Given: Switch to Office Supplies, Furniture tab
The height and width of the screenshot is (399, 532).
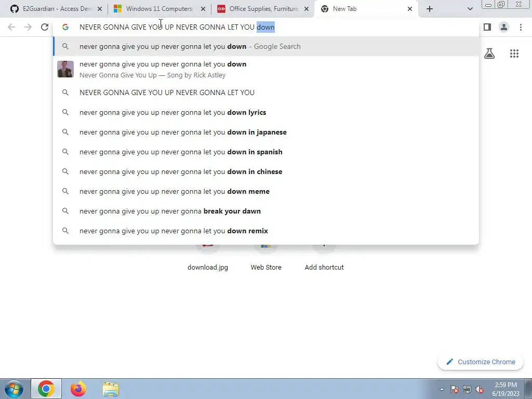Looking at the screenshot, I should tap(262, 9).
